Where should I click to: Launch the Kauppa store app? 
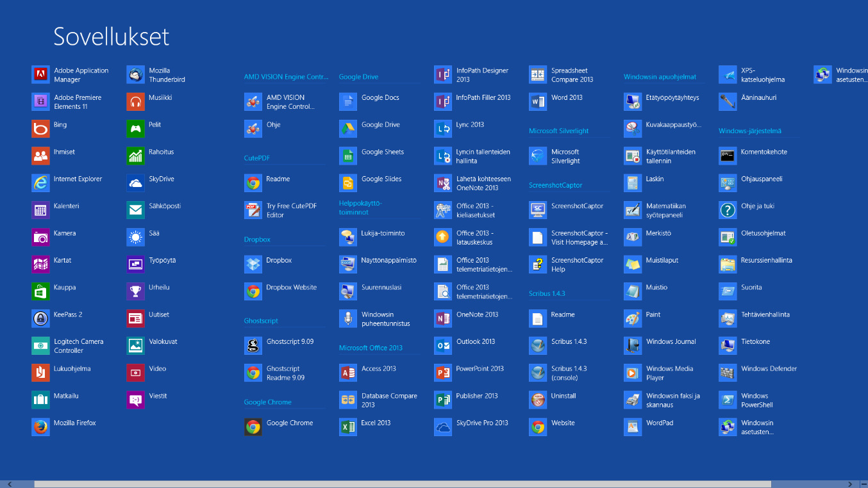coord(54,291)
